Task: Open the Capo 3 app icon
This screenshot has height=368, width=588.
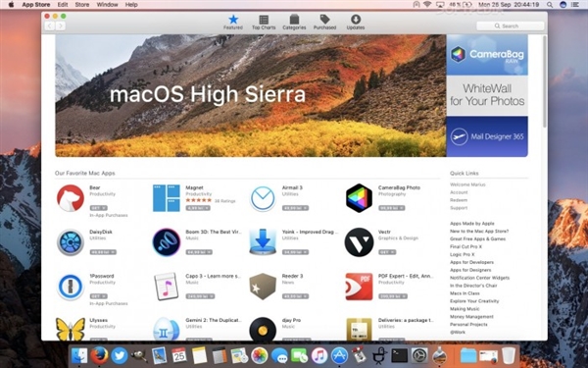Action: (x=167, y=287)
